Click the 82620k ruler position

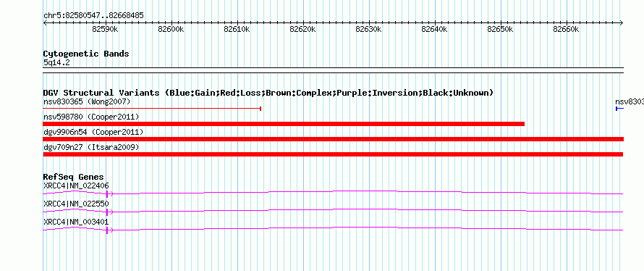(x=303, y=29)
